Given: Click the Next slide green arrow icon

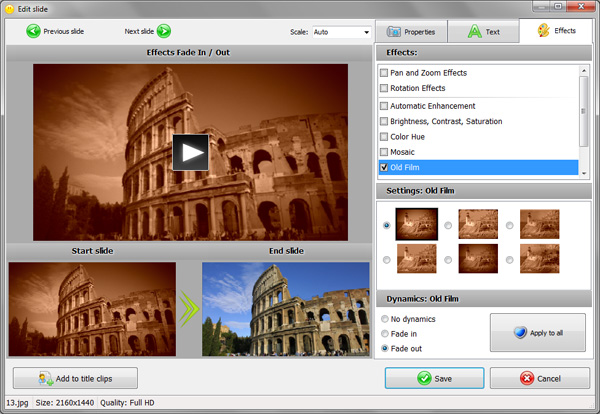Looking at the screenshot, I should coord(164,31).
